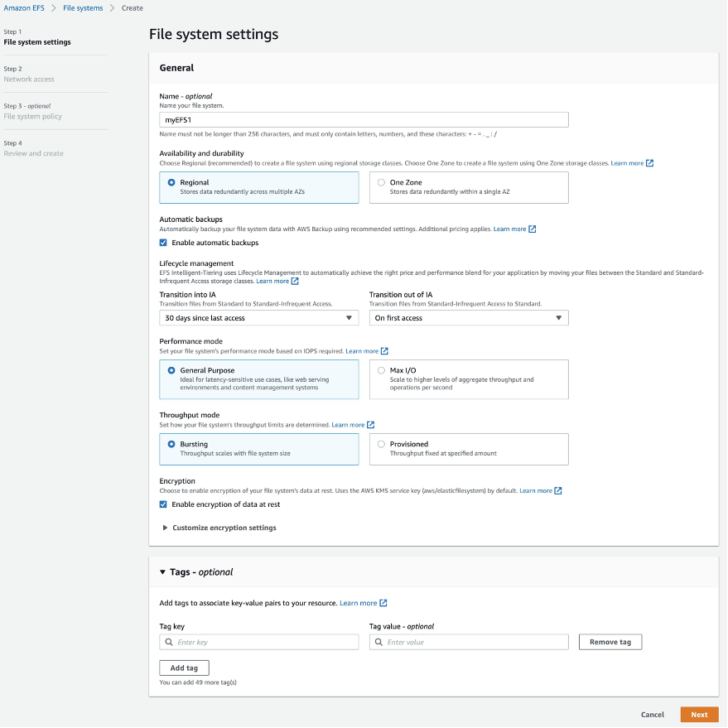Click the search icon in the Tag key field
This screenshot has height=728, width=728.
click(x=166, y=642)
